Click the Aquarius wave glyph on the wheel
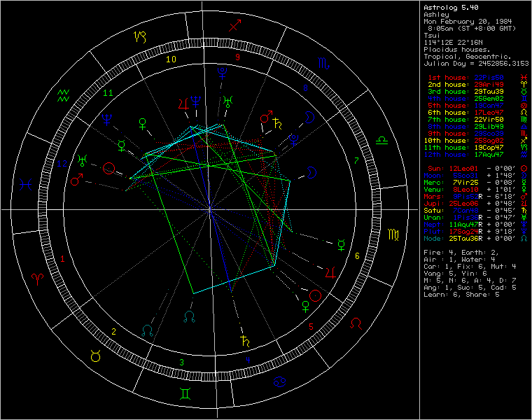 coord(64,96)
